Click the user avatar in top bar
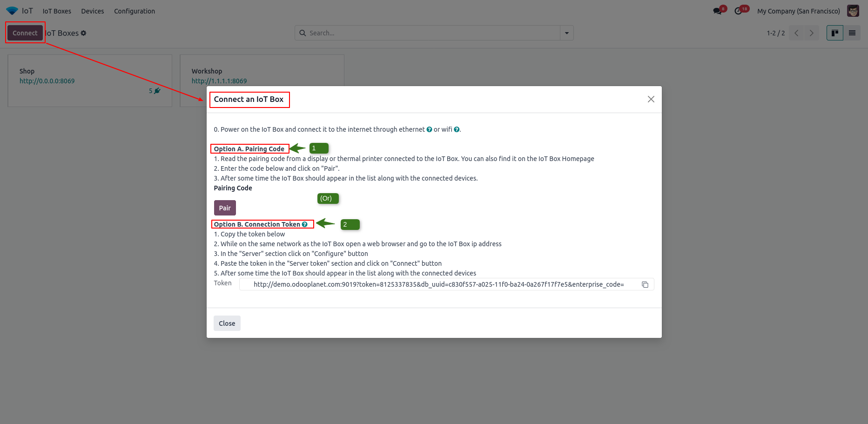The width and height of the screenshot is (868, 424). [x=853, y=11]
